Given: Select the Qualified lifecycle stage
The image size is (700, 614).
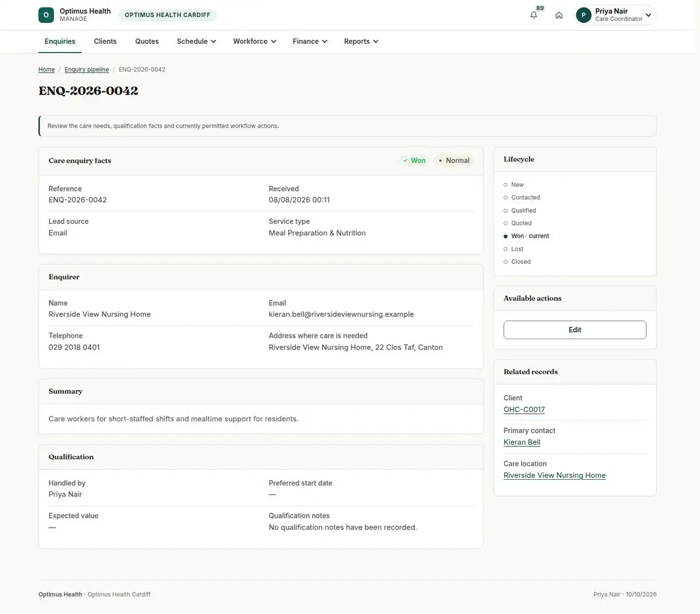Looking at the screenshot, I should click(x=520, y=211).
